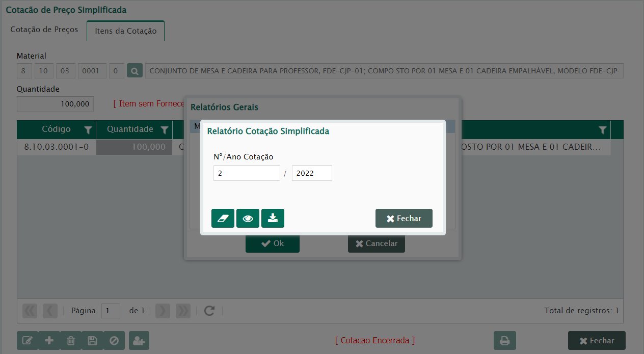Click the pencil edit icon
The width and height of the screenshot is (644, 354).
tap(28, 341)
